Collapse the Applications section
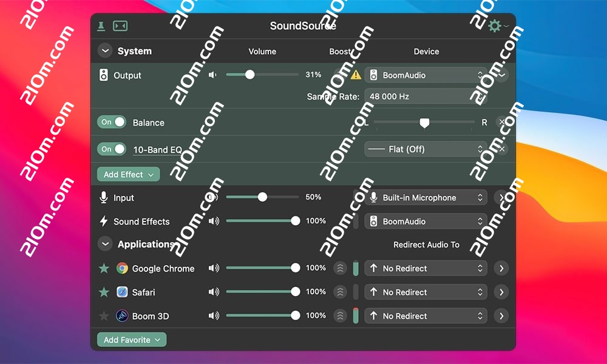Screen dimensions: 607x364 tap(105, 244)
